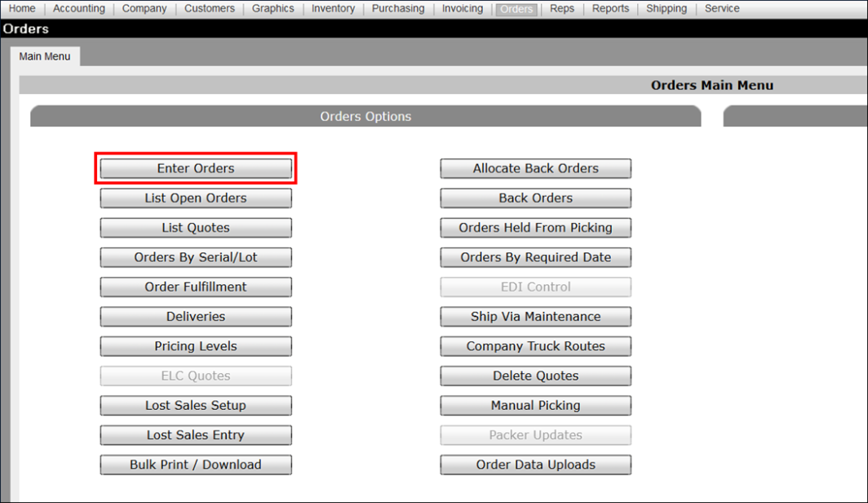Open the List Quotes option
The image size is (868, 503).
[x=196, y=228]
